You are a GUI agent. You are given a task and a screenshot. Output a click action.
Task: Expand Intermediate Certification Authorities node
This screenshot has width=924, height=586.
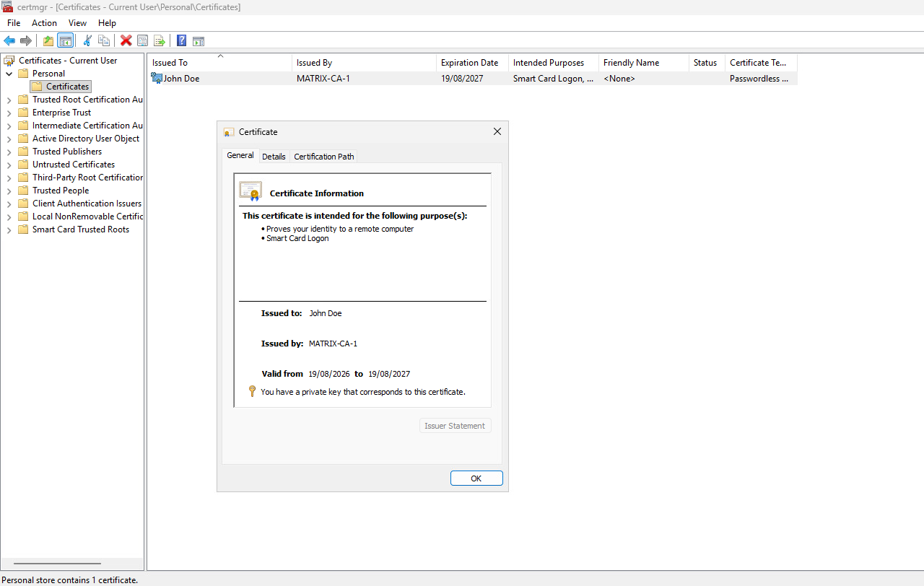tap(9, 126)
